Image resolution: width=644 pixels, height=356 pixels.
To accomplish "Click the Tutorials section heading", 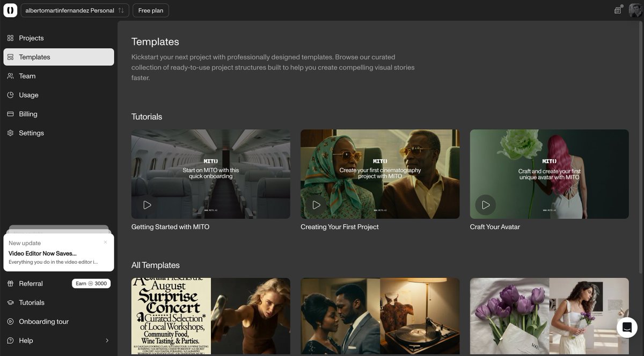I will [x=147, y=116].
